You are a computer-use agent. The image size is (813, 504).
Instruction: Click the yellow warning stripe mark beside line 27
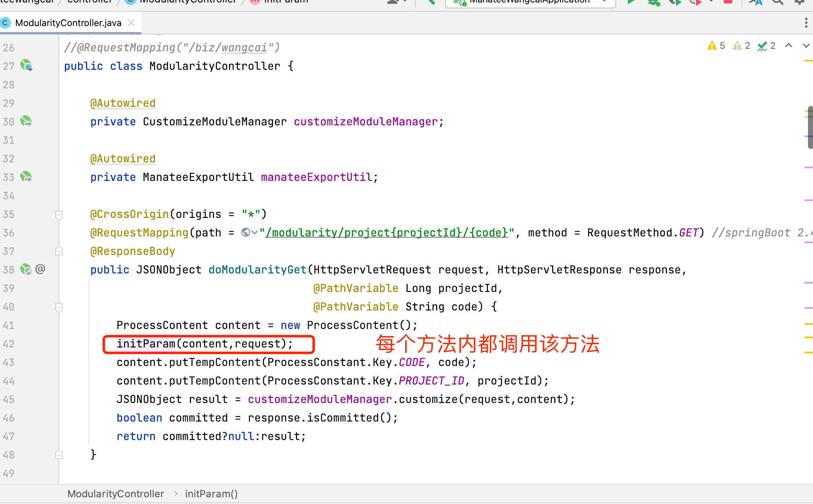(809, 61)
